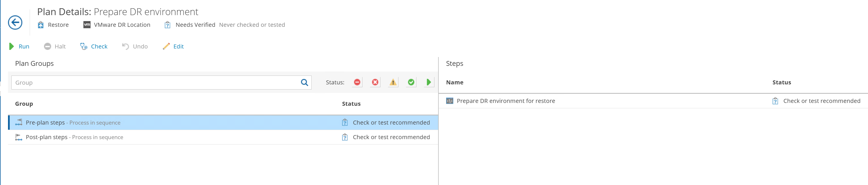Toggle the red X error status filter
The width and height of the screenshot is (868, 185).
click(375, 82)
